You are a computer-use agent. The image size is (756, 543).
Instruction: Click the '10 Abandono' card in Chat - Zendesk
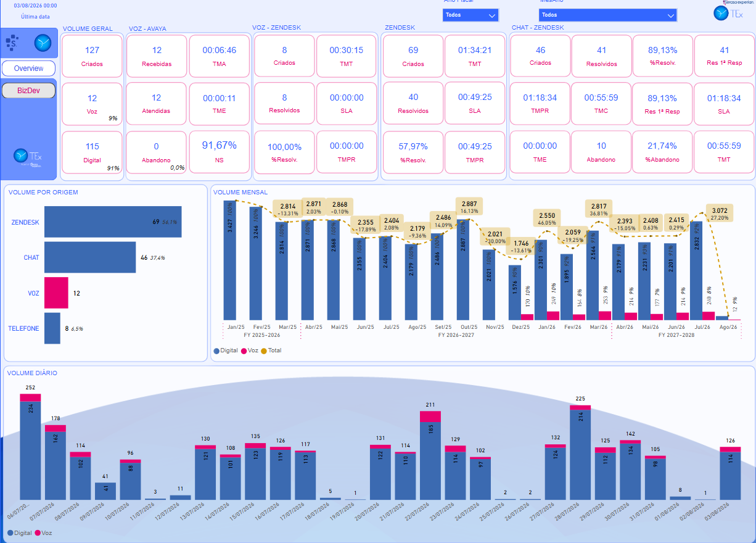(602, 152)
